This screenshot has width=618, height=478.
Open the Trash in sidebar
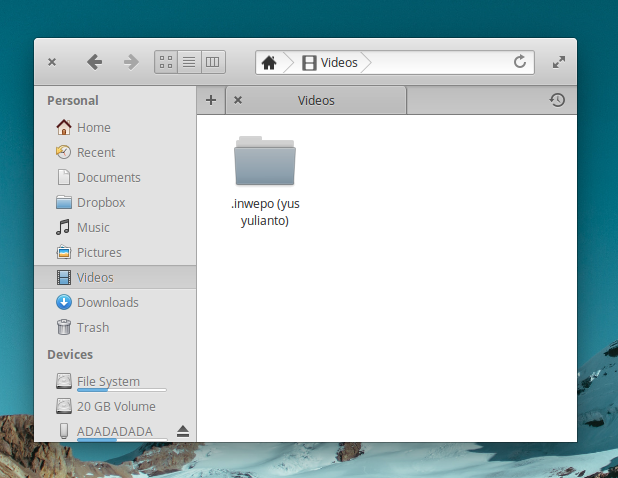tap(93, 327)
